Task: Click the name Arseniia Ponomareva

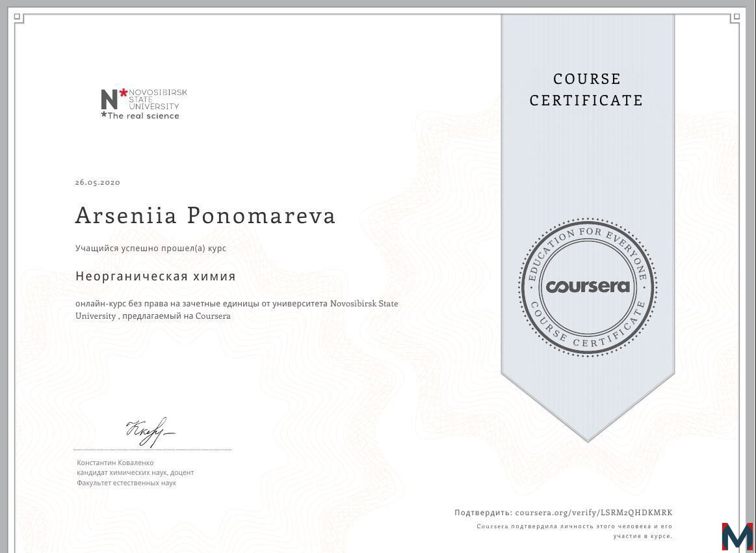Action: click(x=205, y=216)
